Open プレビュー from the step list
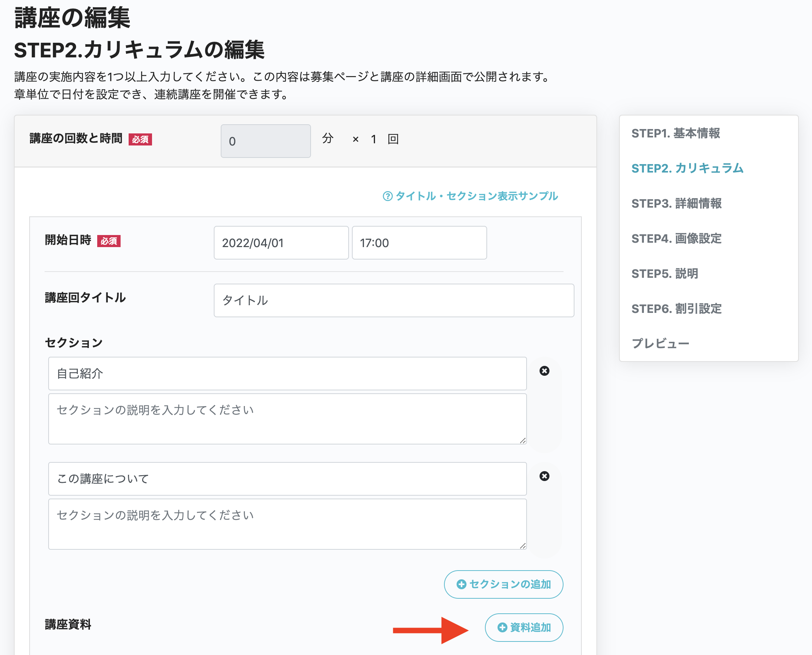Image resolution: width=812 pixels, height=655 pixels. 660,343
